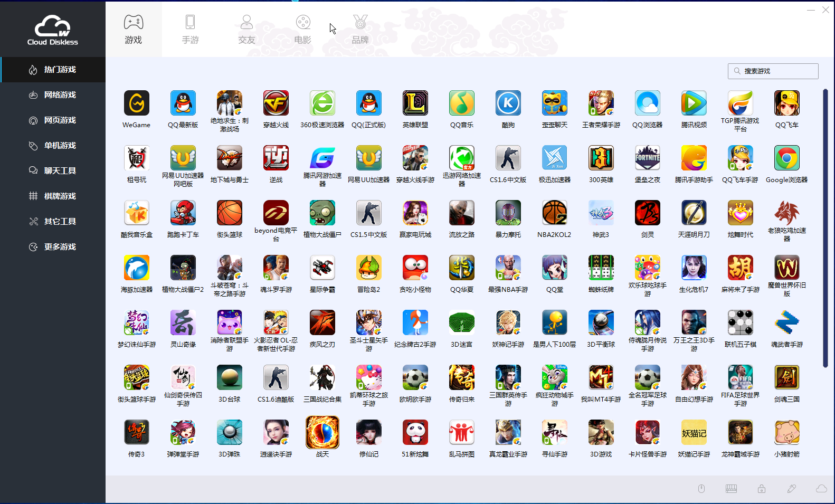This screenshot has height=504, width=835.
Task: Open 地下城与勇士 icon
Action: point(230,158)
